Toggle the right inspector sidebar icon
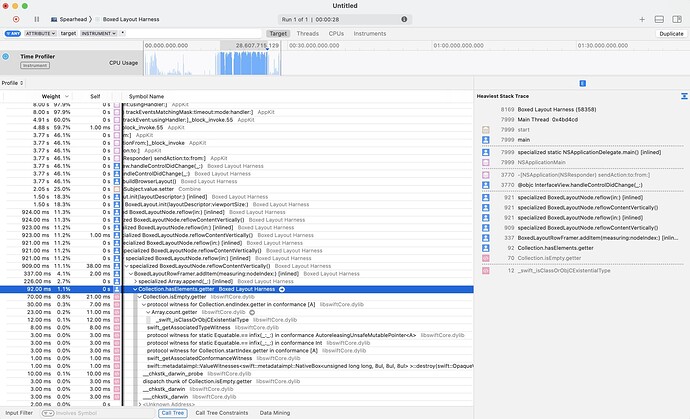The height and width of the screenshot is (419, 690). [x=677, y=19]
